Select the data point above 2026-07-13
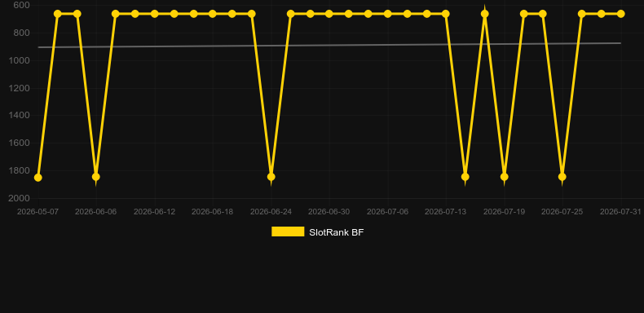Viewport: 644px width, 313px height. pyautogui.click(x=446, y=14)
